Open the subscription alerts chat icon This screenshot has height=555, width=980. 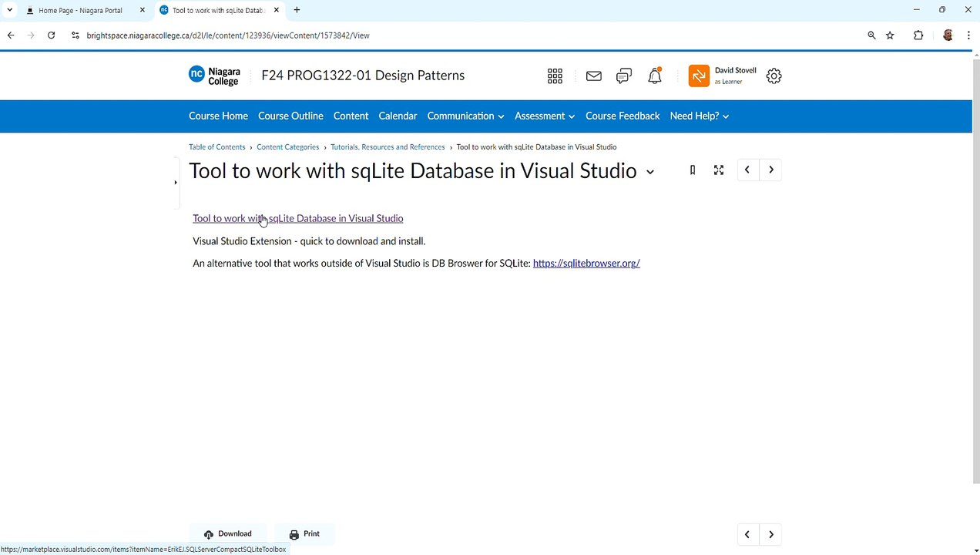click(624, 76)
